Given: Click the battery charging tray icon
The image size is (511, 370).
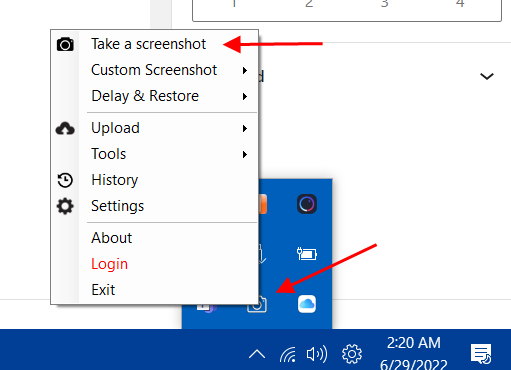Looking at the screenshot, I should click(307, 254).
